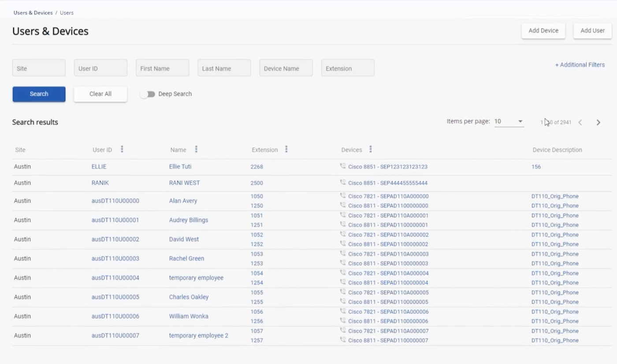Click the Add Device button
Screen dimensions: 617x364
pyautogui.click(x=543, y=31)
